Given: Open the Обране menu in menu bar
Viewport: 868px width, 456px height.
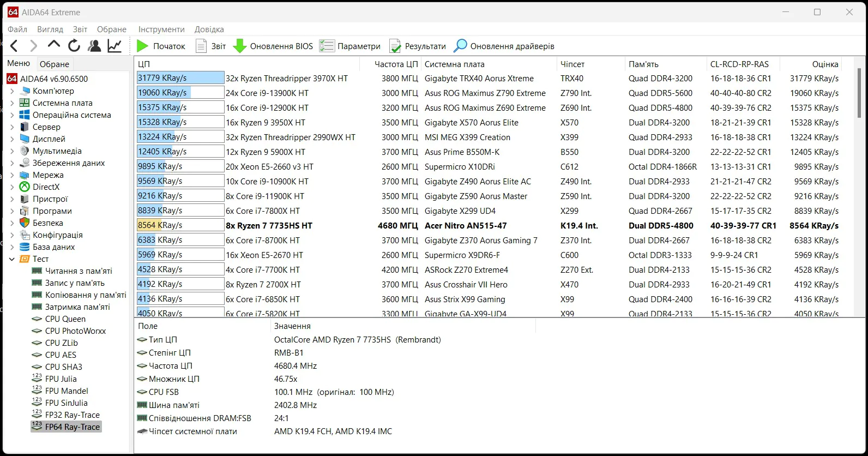Looking at the screenshot, I should point(112,29).
